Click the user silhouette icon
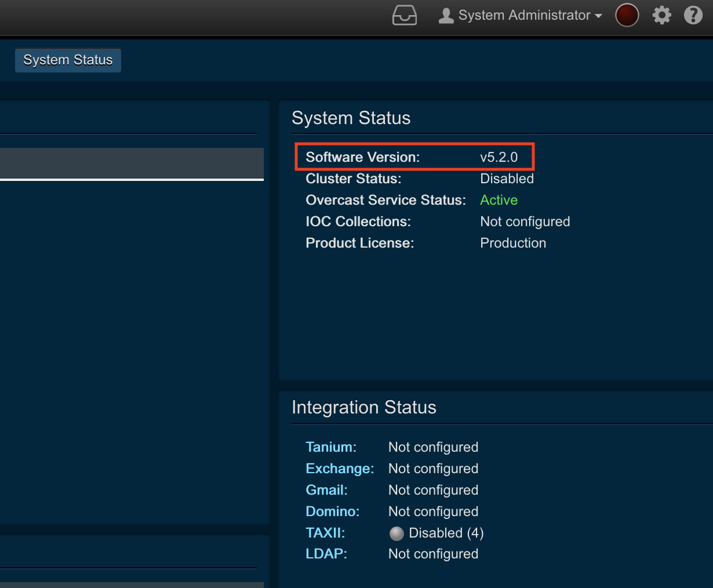The width and height of the screenshot is (713, 588). tap(446, 16)
